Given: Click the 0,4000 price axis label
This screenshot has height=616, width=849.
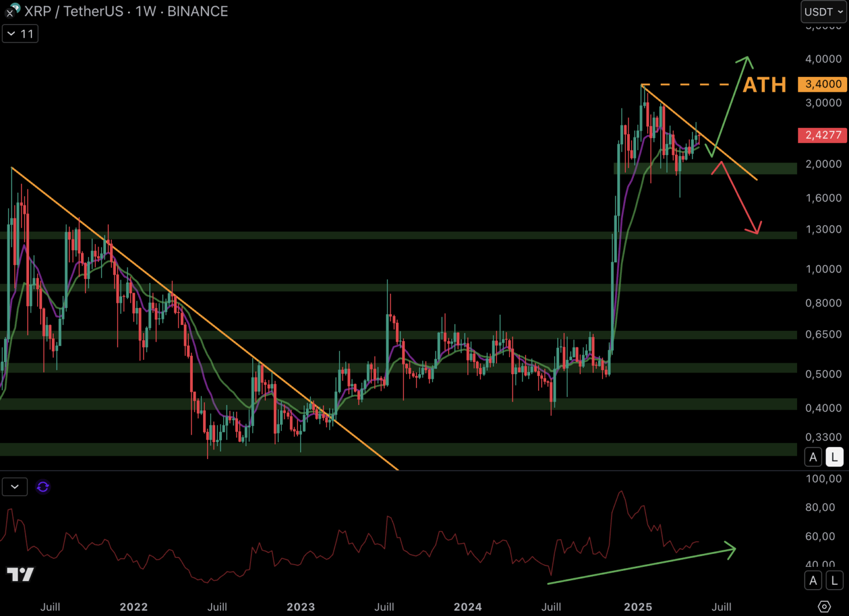Looking at the screenshot, I should point(823,408).
